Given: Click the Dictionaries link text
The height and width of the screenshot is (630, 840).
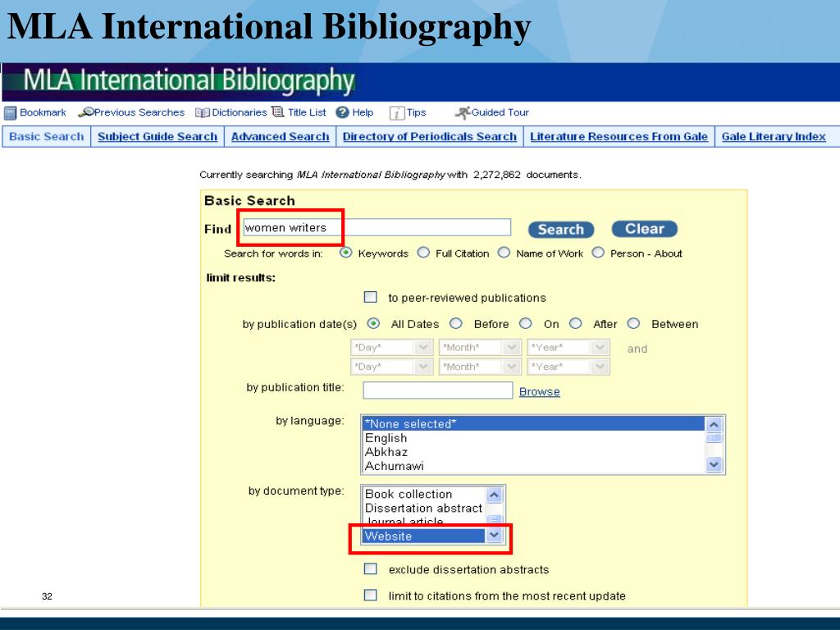Looking at the screenshot, I should coord(239,112).
